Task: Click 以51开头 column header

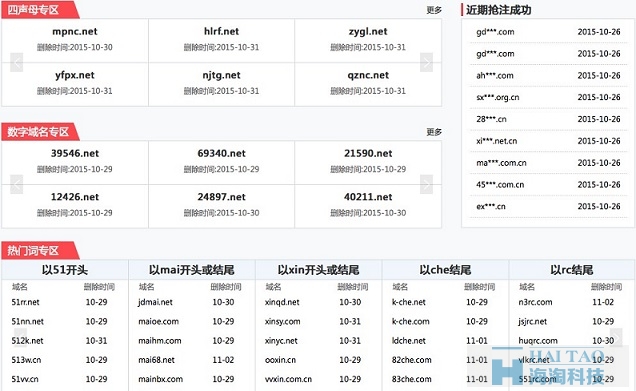Action: [65, 270]
